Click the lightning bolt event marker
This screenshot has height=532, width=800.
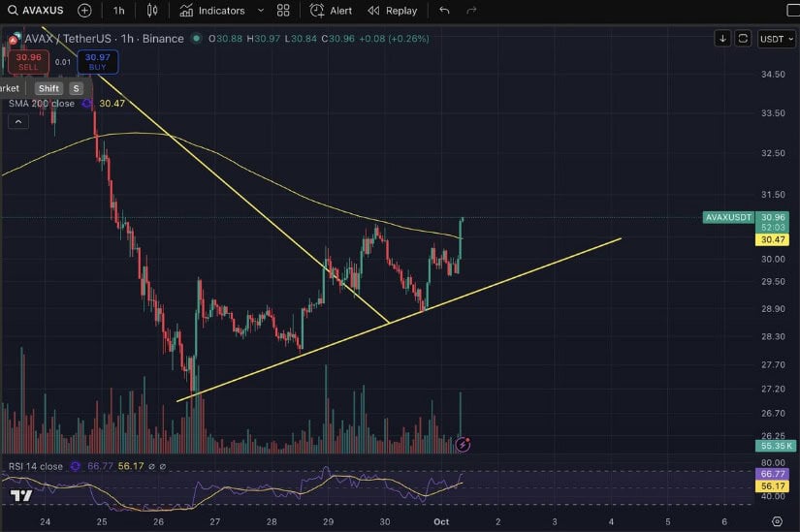click(463, 445)
